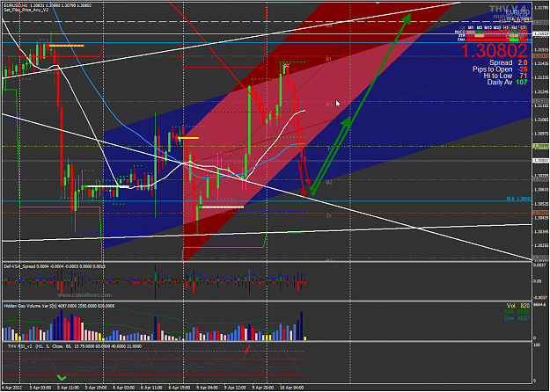
Task: Click the red signal mark in RSI panel
Action: click(247, 349)
